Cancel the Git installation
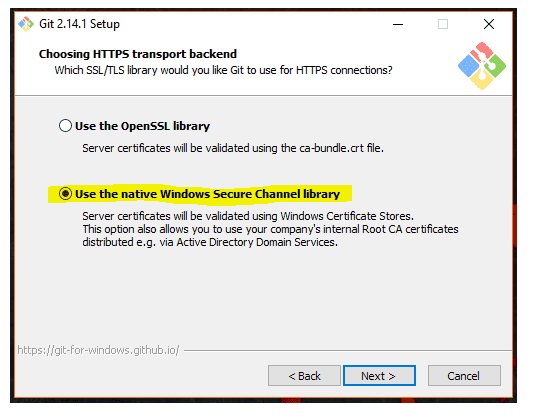Screen dimensions: 534x417 click(x=464, y=376)
